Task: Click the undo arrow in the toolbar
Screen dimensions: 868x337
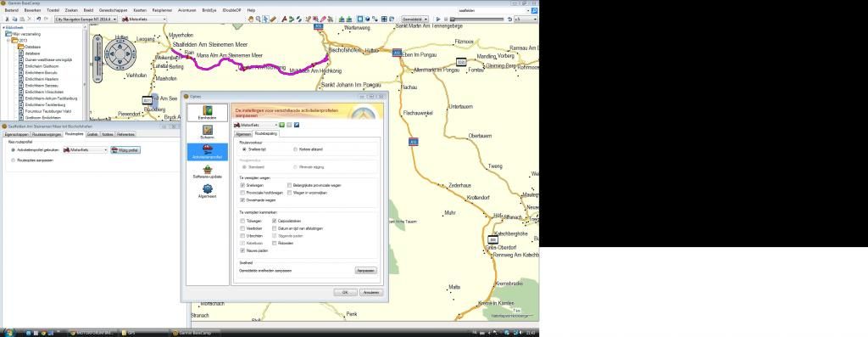Action: click(38, 19)
